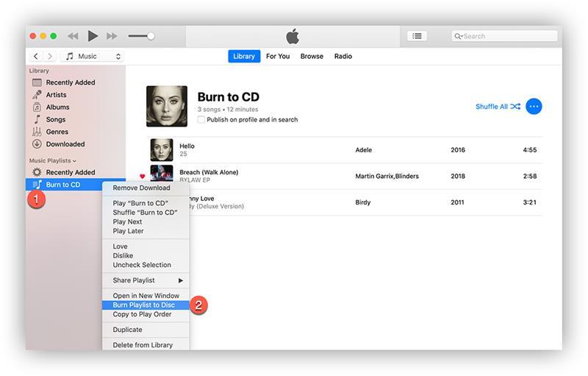Go back to the previous track
Screen dimensions: 588x376
[73, 36]
